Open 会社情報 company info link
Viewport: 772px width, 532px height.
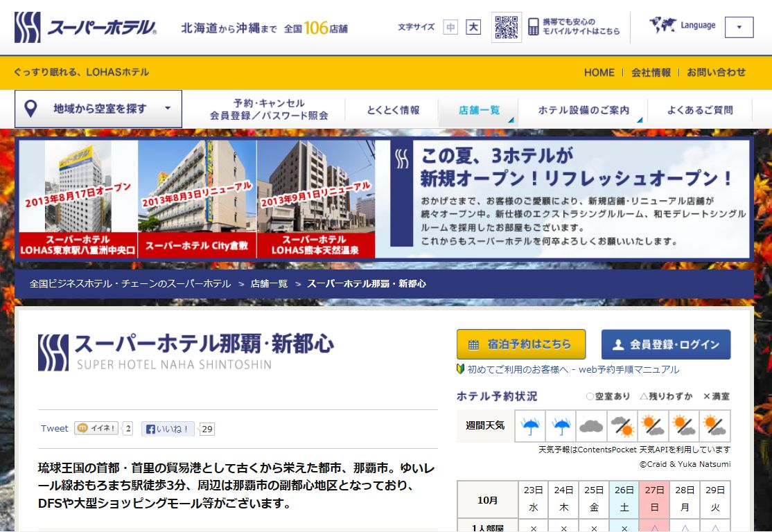(651, 72)
